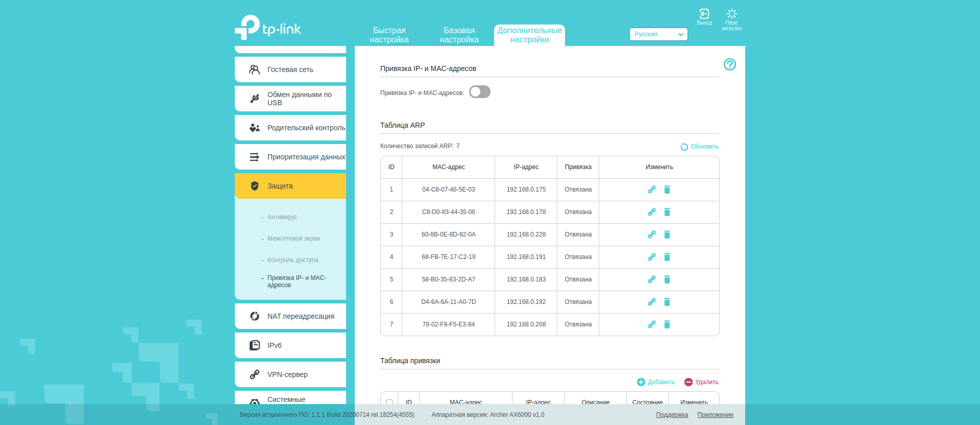Open the Базовая настройка tab
This screenshot has height=425, width=980.
coord(459,35)
